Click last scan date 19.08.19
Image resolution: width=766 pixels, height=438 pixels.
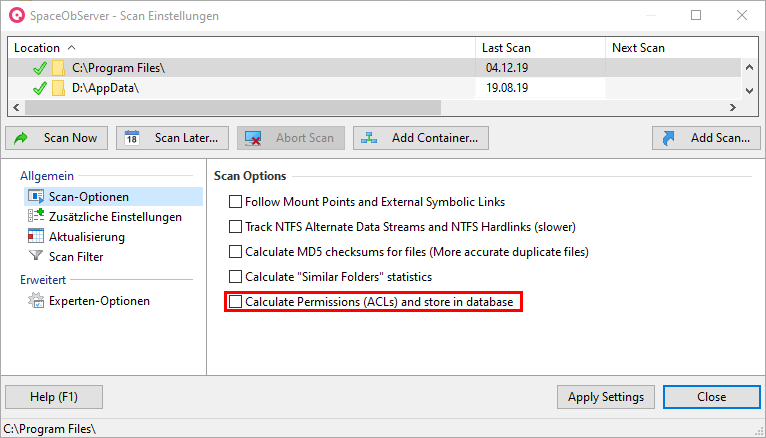click(x=507, y=88)
